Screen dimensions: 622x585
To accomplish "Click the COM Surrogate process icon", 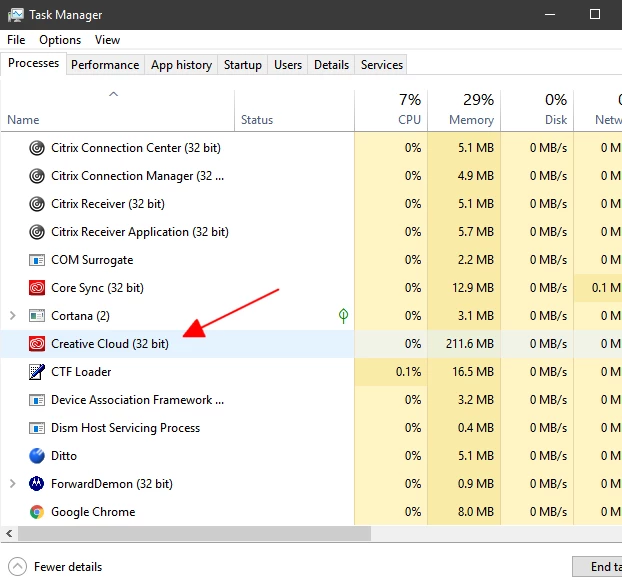I will pos(37,260).
